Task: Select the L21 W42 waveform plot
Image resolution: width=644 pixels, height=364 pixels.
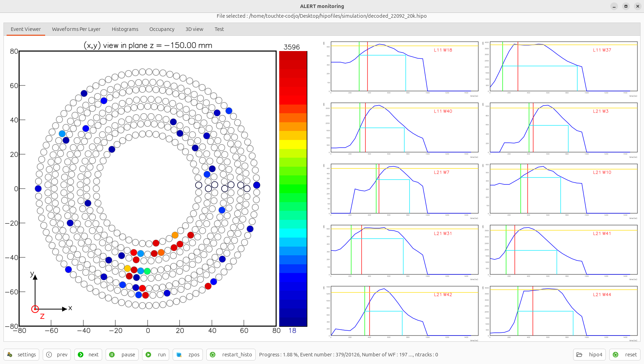Action: pos(405,311)
